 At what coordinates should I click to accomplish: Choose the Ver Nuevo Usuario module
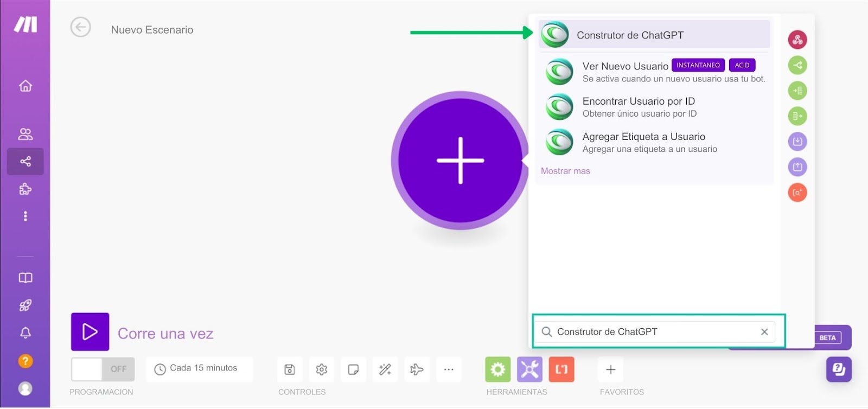(x=654, y=72)
